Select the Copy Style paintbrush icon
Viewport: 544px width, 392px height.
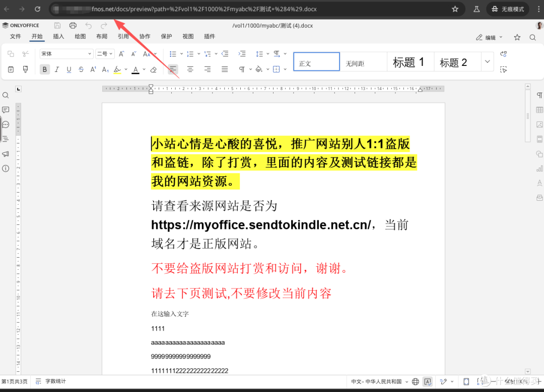25,69
